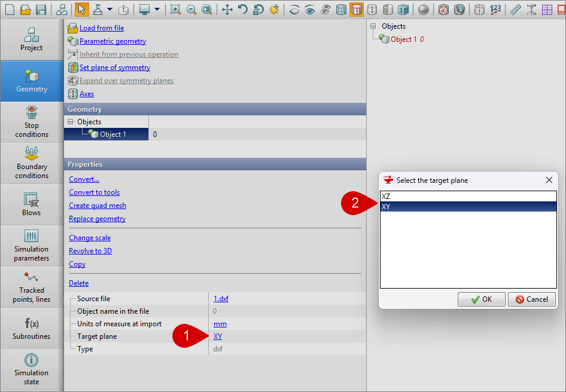Click the Save file toolbar icon

pos(41,10)
